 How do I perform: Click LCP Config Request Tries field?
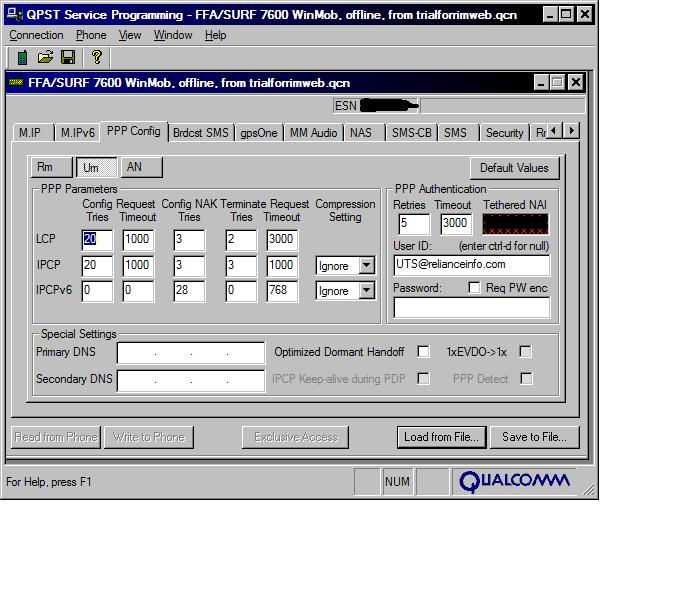pyautogui.click(x=97, y=240)
